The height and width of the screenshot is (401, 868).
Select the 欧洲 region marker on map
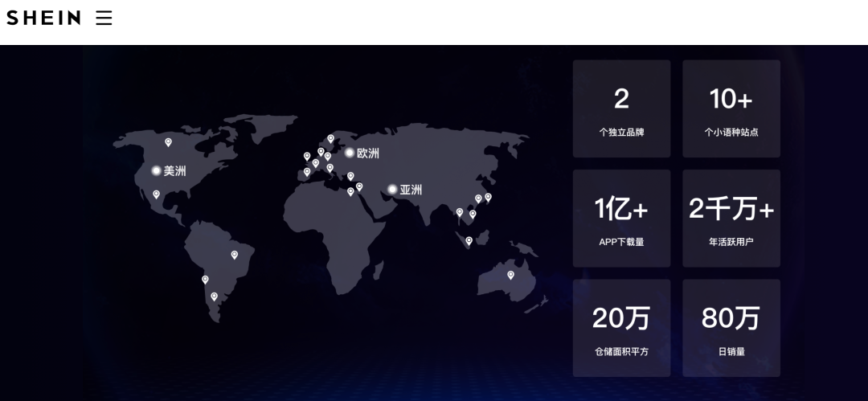click(x=350, y=153)
